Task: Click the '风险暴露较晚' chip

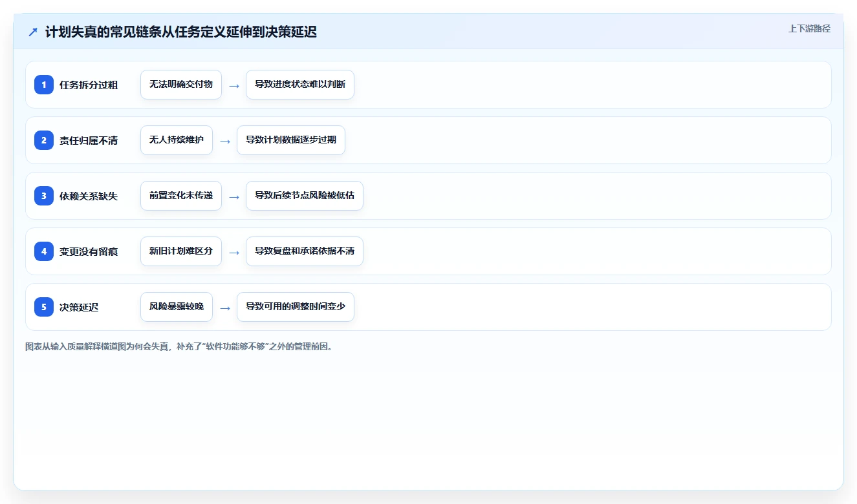Action: pyautogui.click(x=177, y=307)
